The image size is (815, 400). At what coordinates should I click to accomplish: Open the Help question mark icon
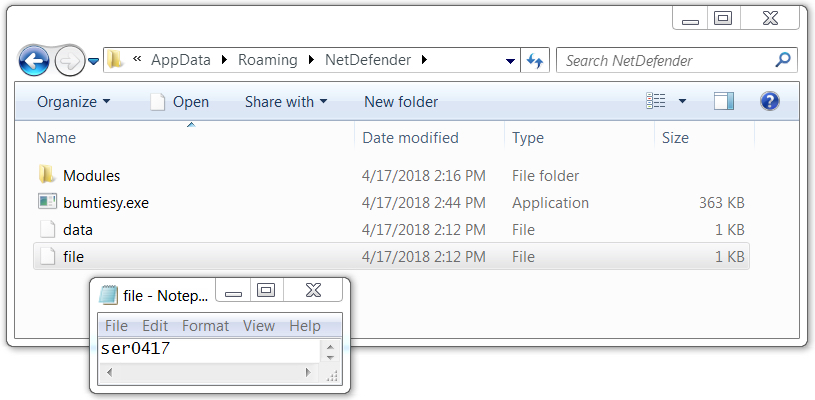[x=769, y=101]
